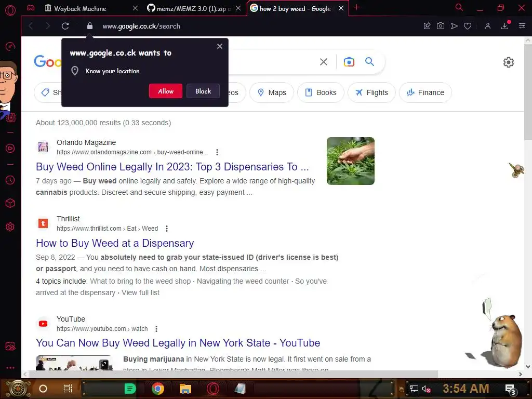Click Google search magnifier button
Image resolution: width=532 pixels, height=399 pixels.
coord(369,62)
